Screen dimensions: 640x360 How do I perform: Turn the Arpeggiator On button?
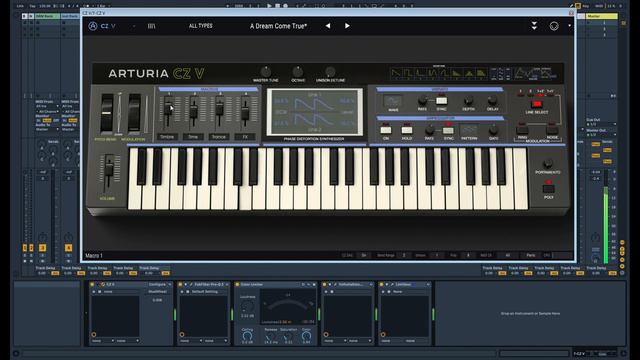[x=386, y=130]
